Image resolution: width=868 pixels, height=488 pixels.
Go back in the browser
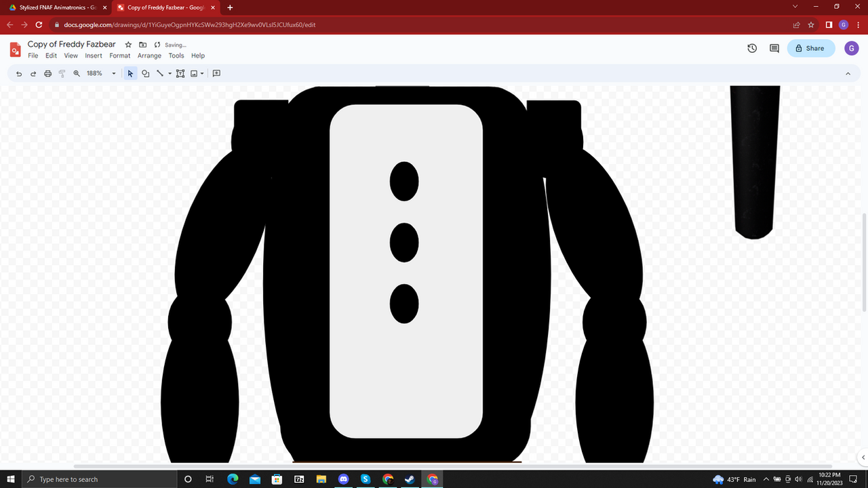click(9, 25)
